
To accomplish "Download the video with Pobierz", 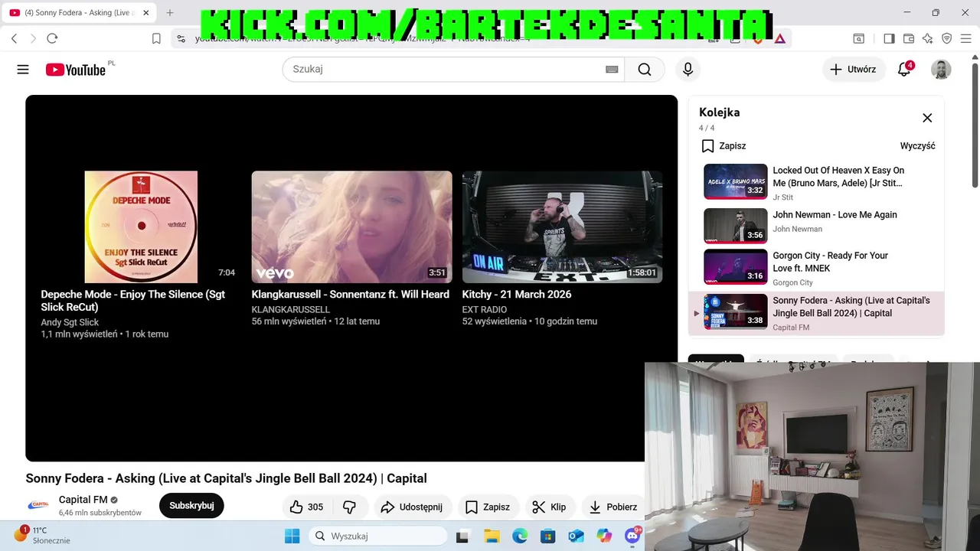I will (x=612, y=507).
